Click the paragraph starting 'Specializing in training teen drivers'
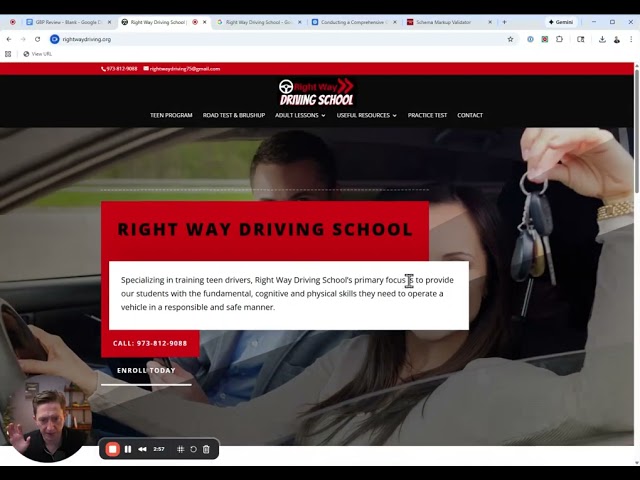640x480 pixels. click(287, 293)
